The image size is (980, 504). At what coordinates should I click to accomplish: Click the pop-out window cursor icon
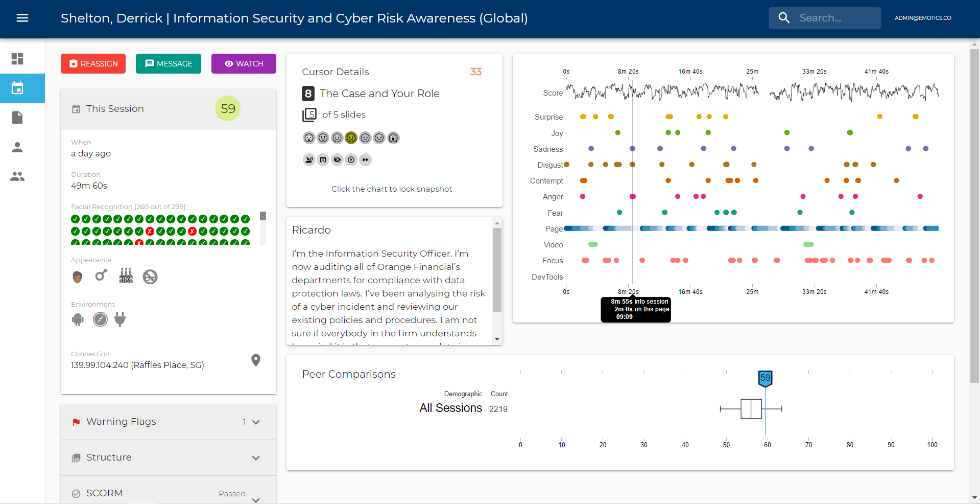pyautogui.click(x=323, y=160)
